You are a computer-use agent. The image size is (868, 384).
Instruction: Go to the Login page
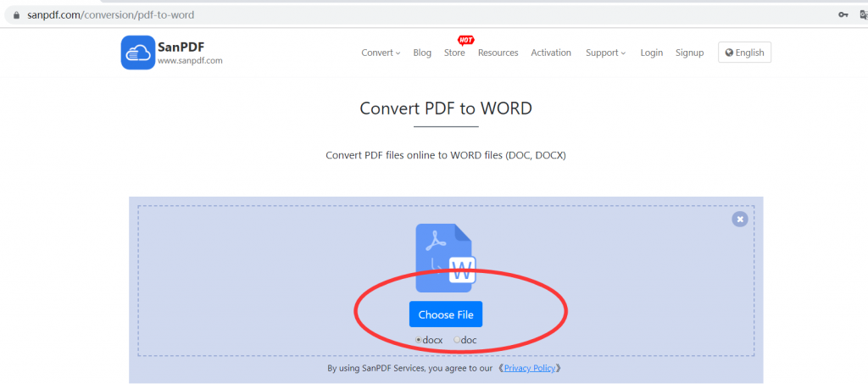pyautogui.click(x=652, y=53)
